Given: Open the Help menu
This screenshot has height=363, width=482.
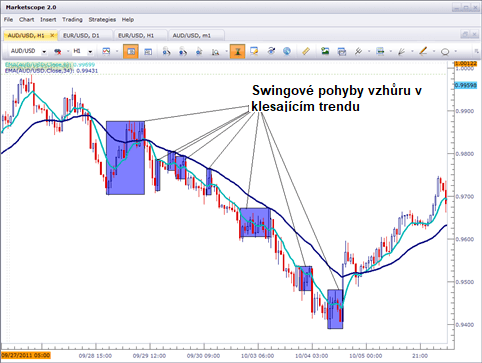Looking at the screenshot, I should tap(128, 20).
